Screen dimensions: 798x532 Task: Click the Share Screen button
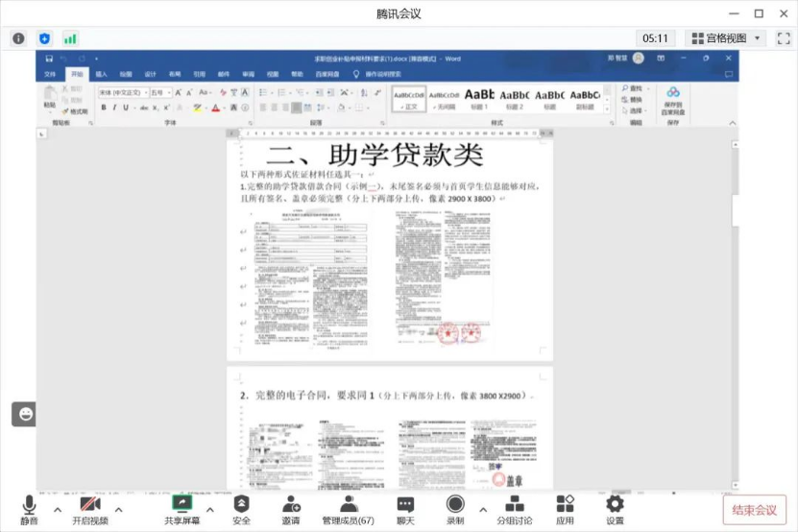(181, 509)
